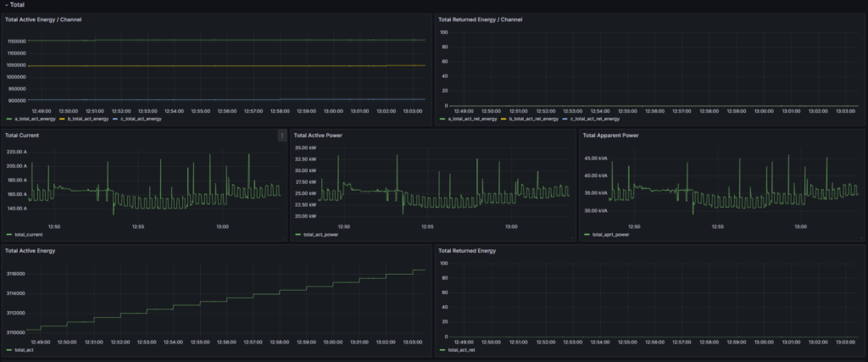Open Total Active Energy / Channel panel title menu
This screenshot has width=868, height=362.
43,19
